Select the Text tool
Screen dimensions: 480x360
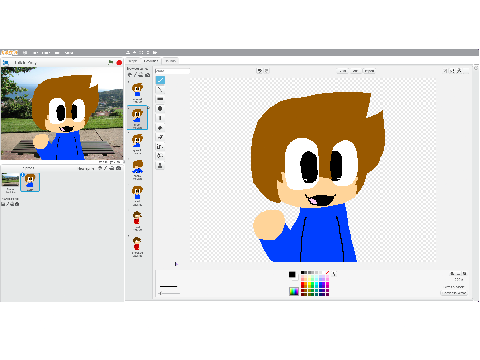[160, 118]
